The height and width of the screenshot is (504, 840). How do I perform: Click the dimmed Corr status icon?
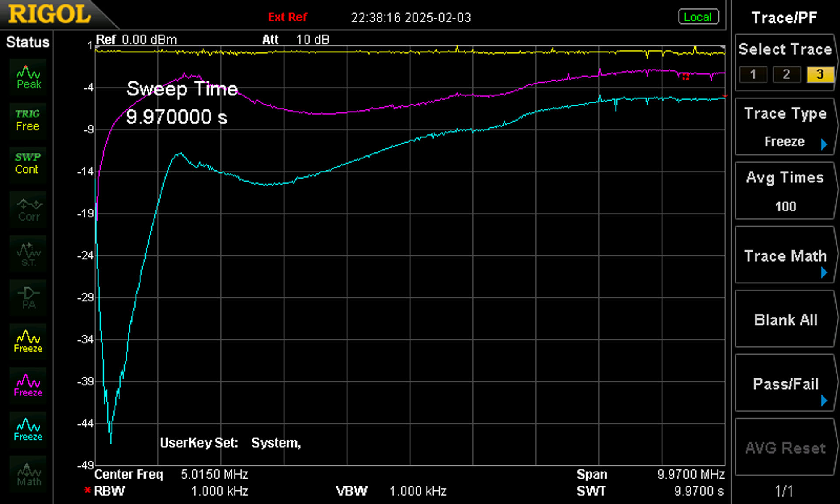tap(28, 209)
